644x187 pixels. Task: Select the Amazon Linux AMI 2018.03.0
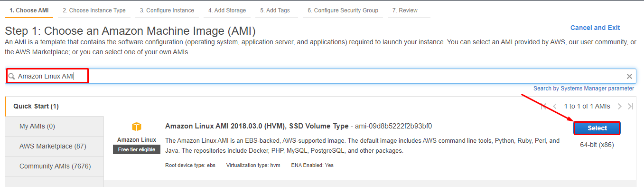coord(597,128)
